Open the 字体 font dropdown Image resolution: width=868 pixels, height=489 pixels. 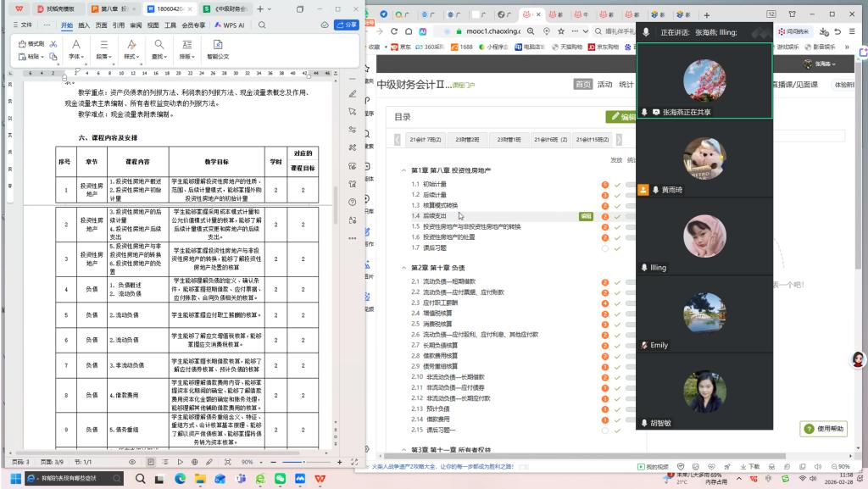click(75, 49)
